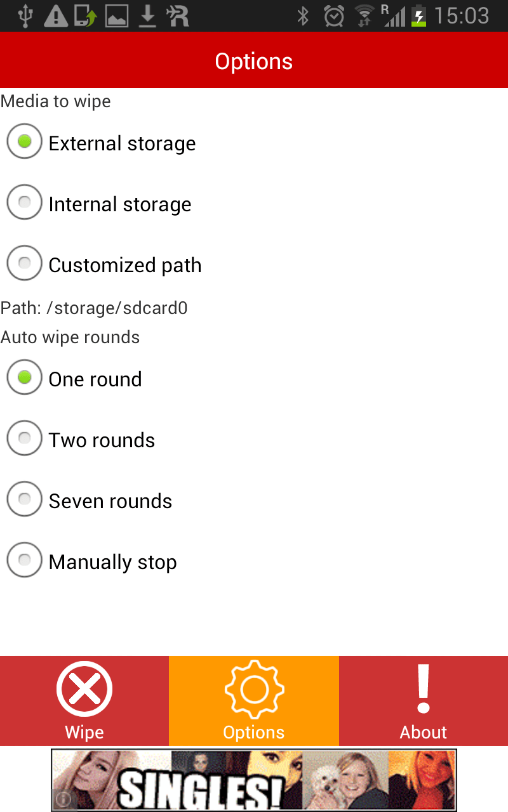Tap the download arrow notification icon

(x=147, y=16)
